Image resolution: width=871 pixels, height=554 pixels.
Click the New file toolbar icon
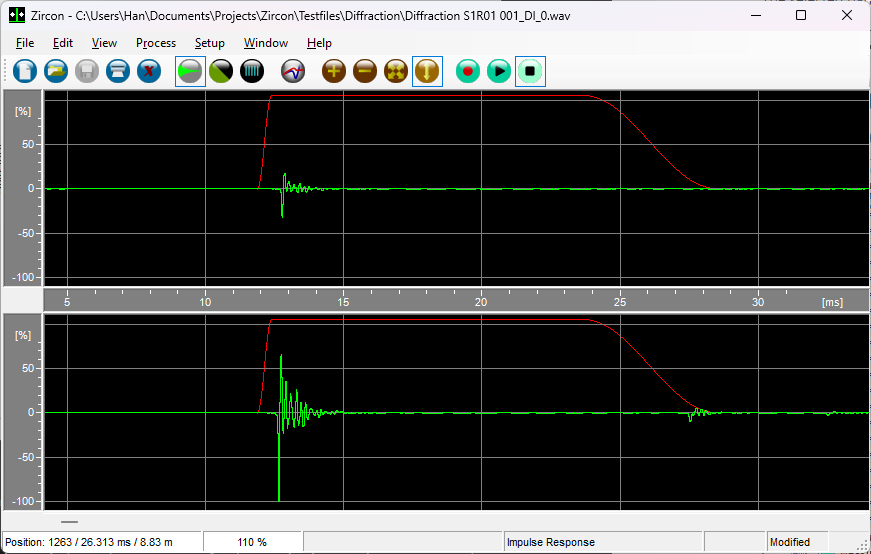click(x=25, y=71)
